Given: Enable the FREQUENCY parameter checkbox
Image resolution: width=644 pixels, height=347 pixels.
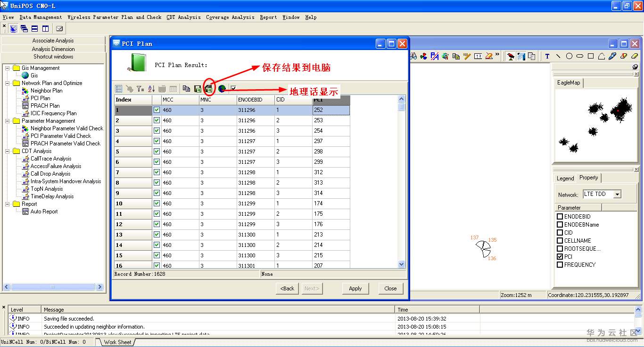Looking at the screenshot, I should tap(560, 265).
